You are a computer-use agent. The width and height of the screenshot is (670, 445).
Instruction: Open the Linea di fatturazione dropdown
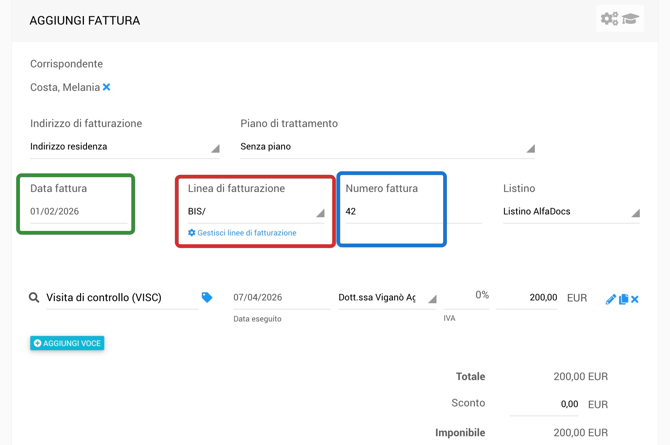point(256,212)
